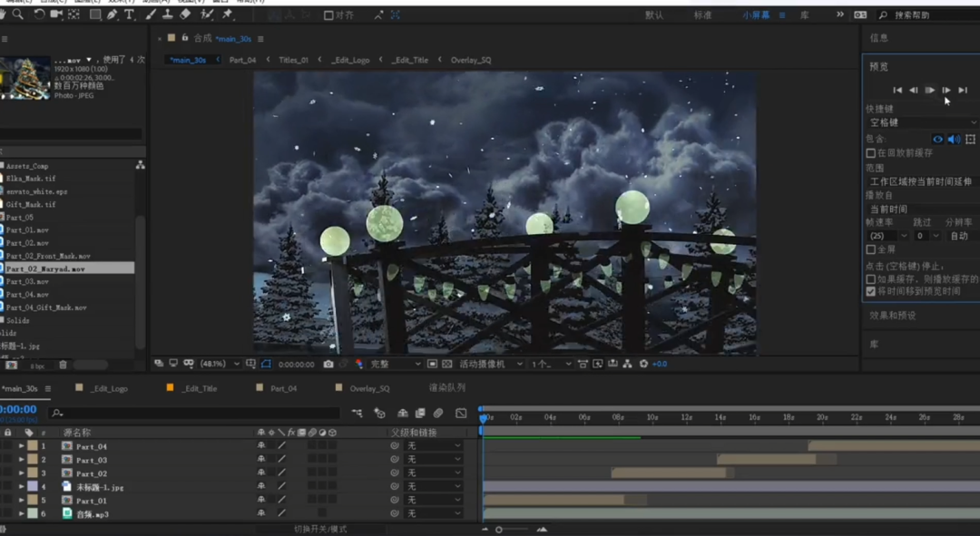This screenshot has height=536, width=980.
Task: Enable the 全屏 full screen checkbox
Action: [870, 249]
